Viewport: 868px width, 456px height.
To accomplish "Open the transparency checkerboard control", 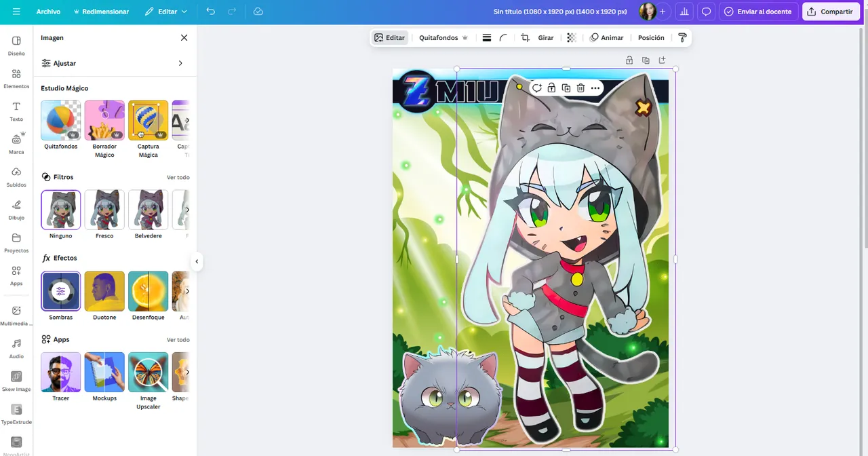I will [572, 38].
